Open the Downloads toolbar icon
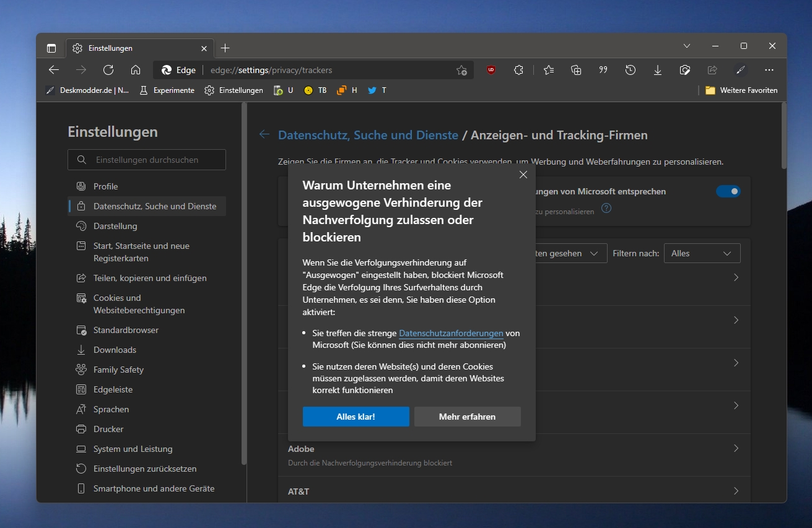 coord(658,70)
